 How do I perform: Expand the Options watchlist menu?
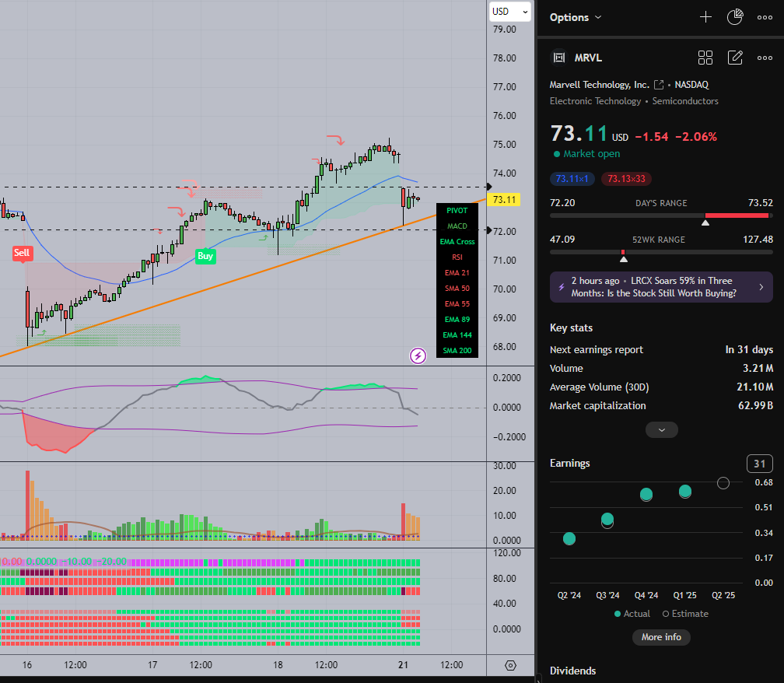576,17
